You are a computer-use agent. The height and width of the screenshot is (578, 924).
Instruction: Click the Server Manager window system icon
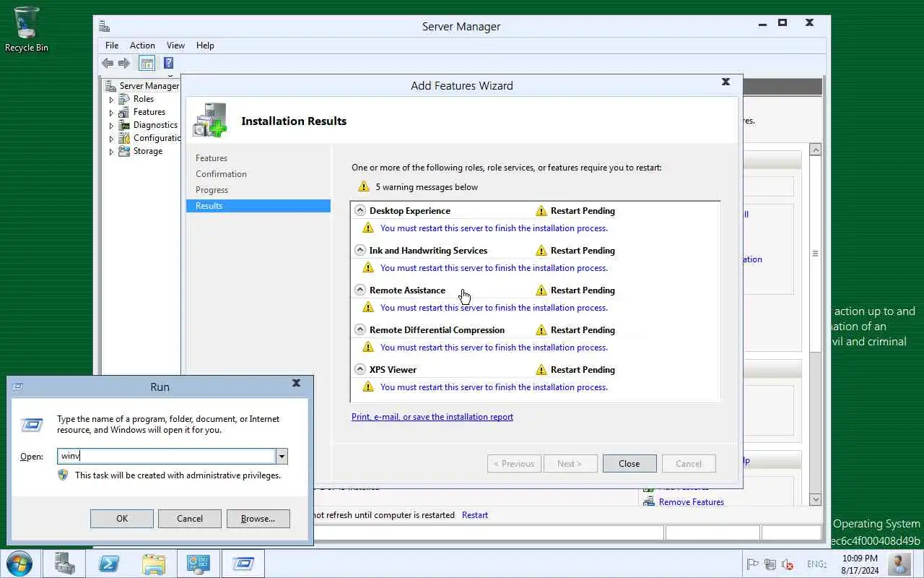point(105,27)
